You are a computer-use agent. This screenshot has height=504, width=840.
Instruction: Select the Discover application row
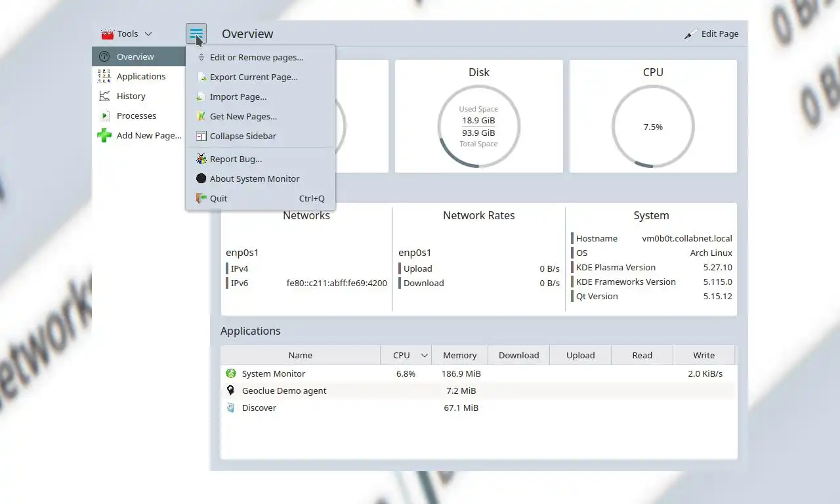[x=478, y=408]
